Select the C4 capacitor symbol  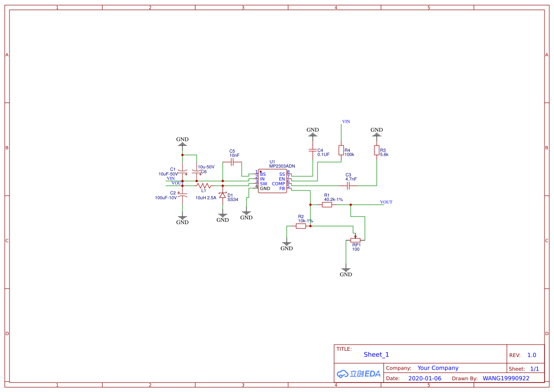(313, 150)
